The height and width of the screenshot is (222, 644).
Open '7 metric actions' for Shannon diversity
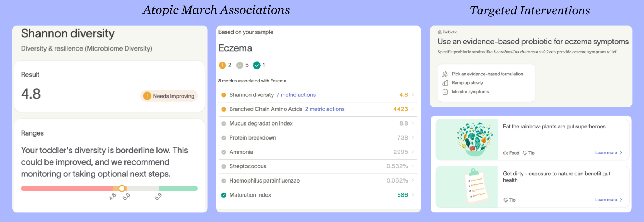click(x=296, y=95)
